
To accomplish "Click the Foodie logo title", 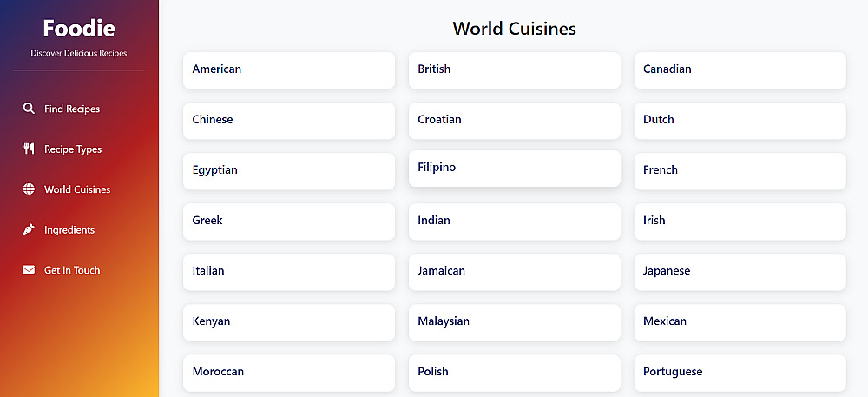I will (x=79, y=29).
